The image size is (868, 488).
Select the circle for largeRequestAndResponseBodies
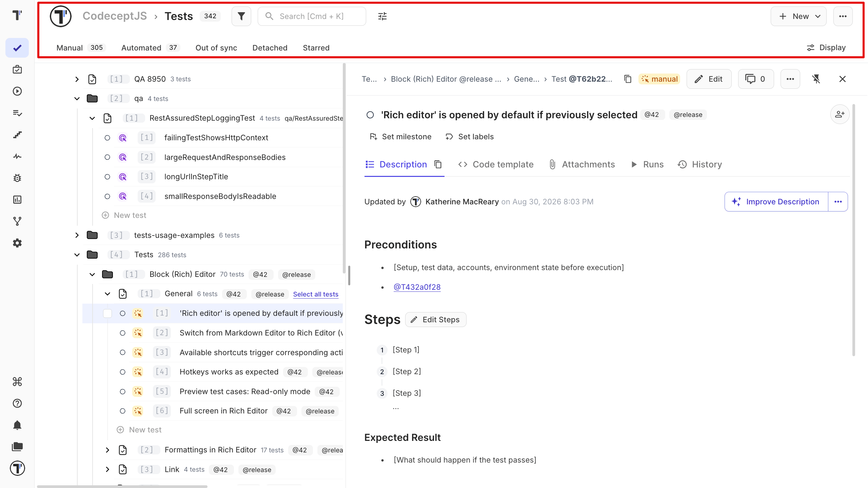[x=107, y=157]
